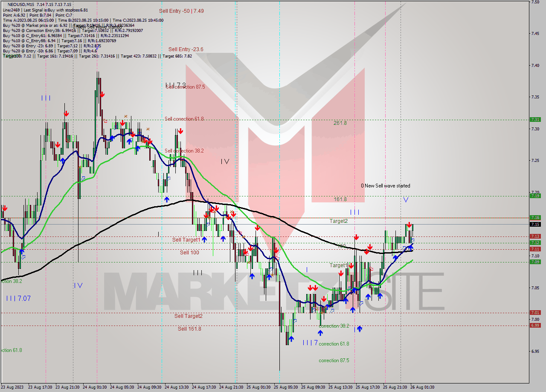Click the '23 Aug 2023' time axis label
The height and width of the screenshot is (392, 546).
(12, 387)
